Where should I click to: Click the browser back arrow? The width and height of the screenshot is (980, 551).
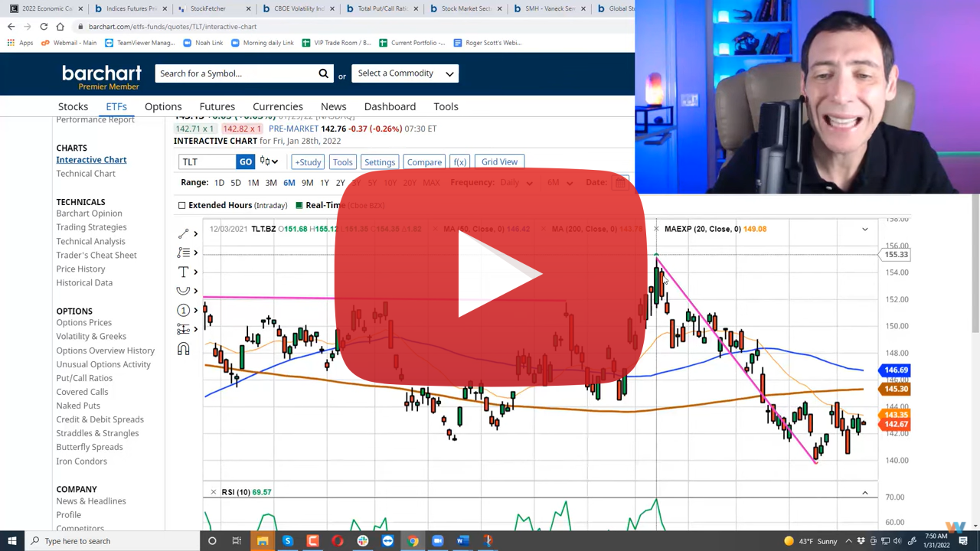point(11,26)
